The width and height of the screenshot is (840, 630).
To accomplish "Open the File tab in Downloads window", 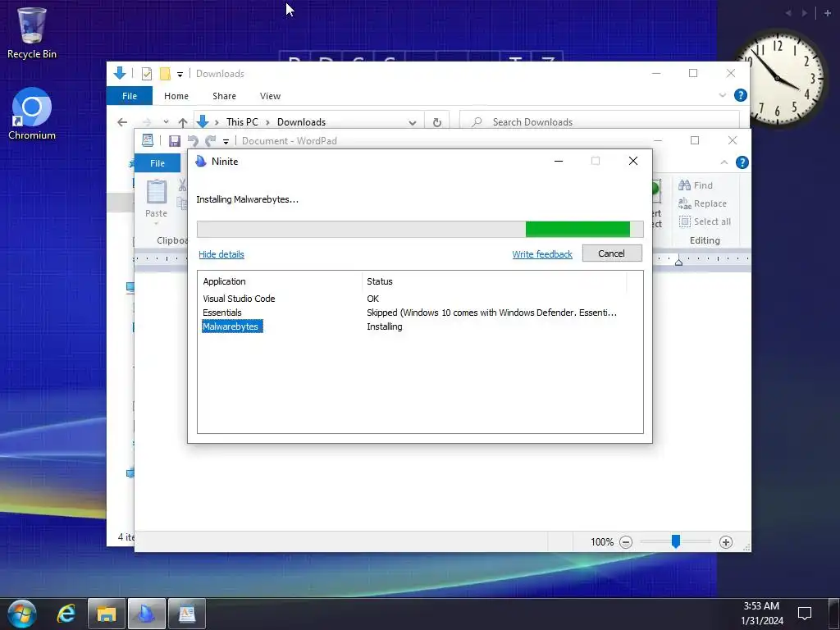I will 130,96.
